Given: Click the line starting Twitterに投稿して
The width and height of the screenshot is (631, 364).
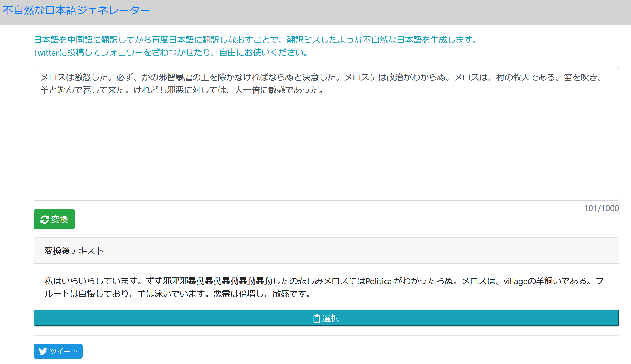Looking at the screenshot, I should pos(171,52).
